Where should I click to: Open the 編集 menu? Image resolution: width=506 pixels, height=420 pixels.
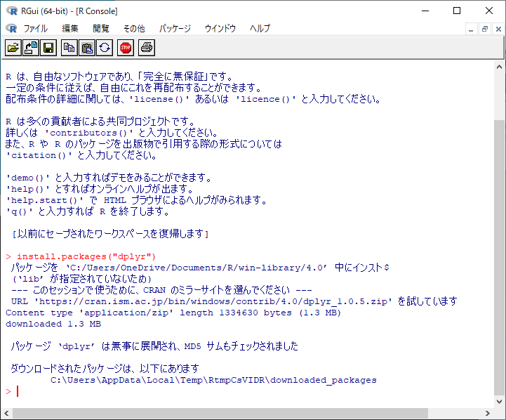(x=70, y=28)
